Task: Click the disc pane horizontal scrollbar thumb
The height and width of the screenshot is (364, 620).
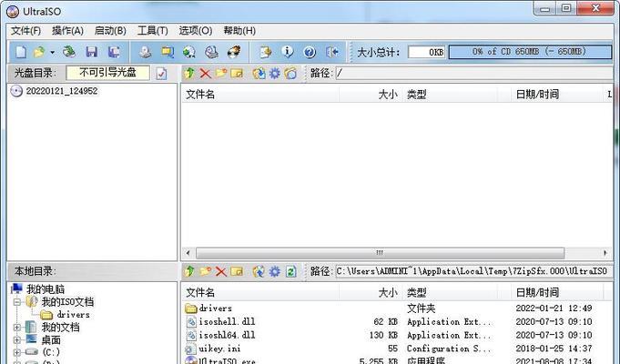Action: (380, 253)
